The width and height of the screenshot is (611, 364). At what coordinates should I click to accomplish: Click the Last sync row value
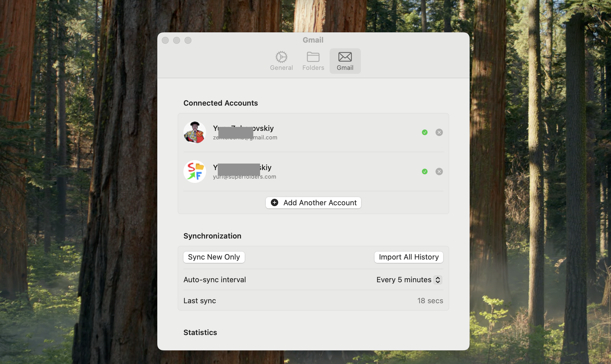pos(430,301)
